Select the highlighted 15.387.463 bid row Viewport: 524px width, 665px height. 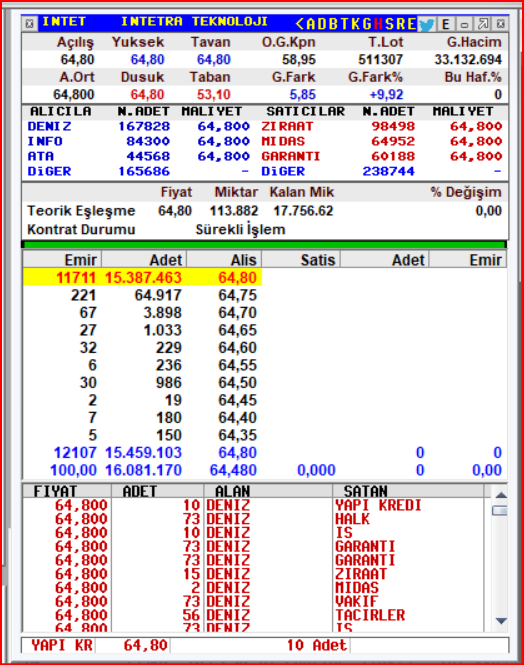[142, 277]
